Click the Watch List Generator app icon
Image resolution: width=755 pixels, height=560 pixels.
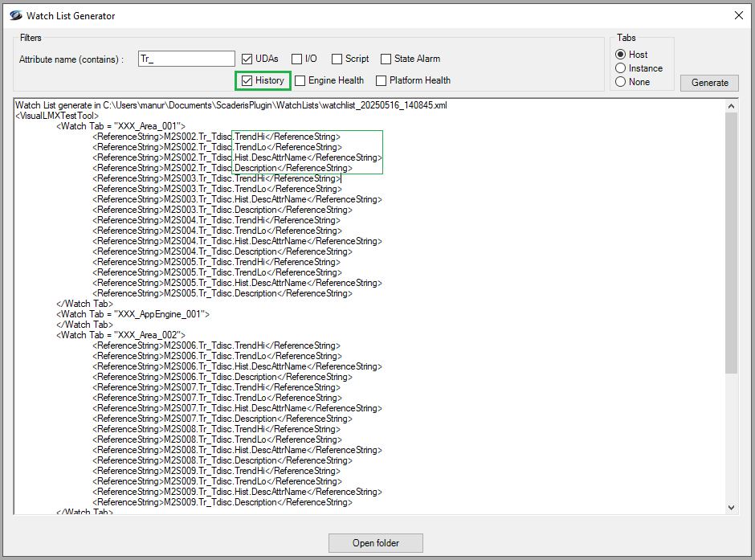click(x=15, y=15)
